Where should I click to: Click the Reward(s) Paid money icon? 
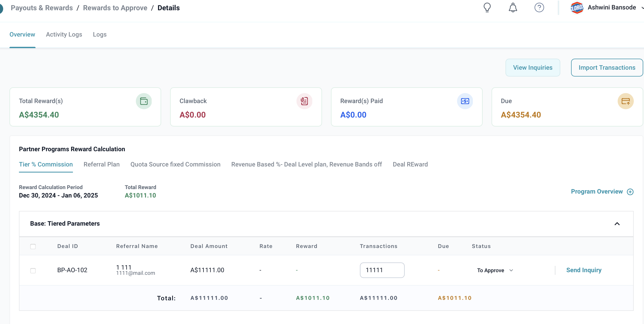(465, 101)
